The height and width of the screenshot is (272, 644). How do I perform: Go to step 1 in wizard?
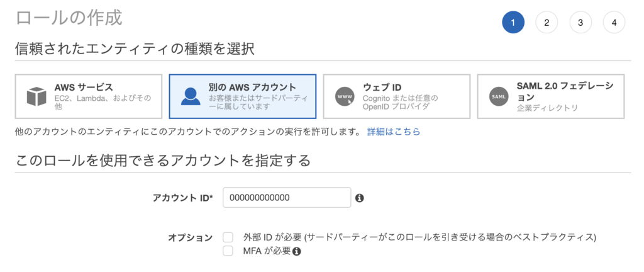coord(513,23)
